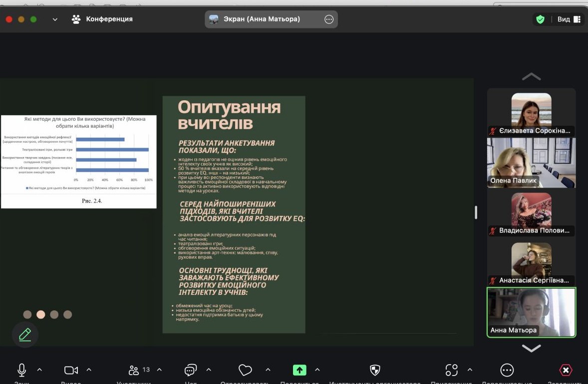Screen dimensions: 588x384
Task: Select the pencil annotation tool
Action: click(25, 334)
